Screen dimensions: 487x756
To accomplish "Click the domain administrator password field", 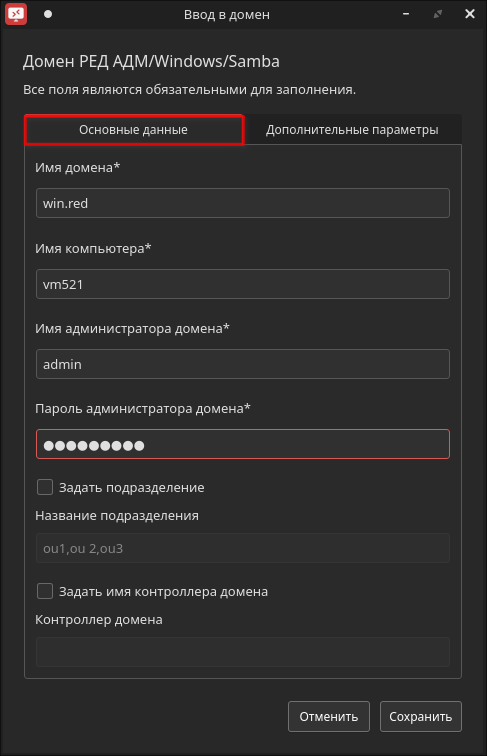I will click(243, 444).
